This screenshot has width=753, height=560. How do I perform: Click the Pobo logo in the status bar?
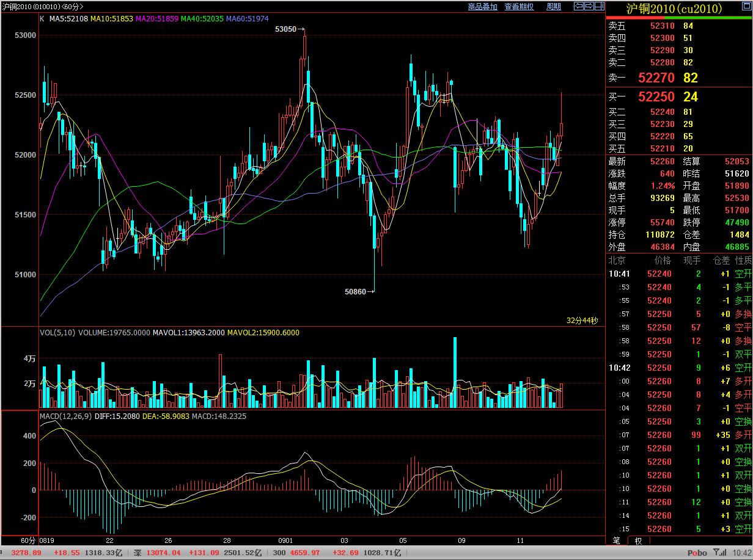point(697,553)
